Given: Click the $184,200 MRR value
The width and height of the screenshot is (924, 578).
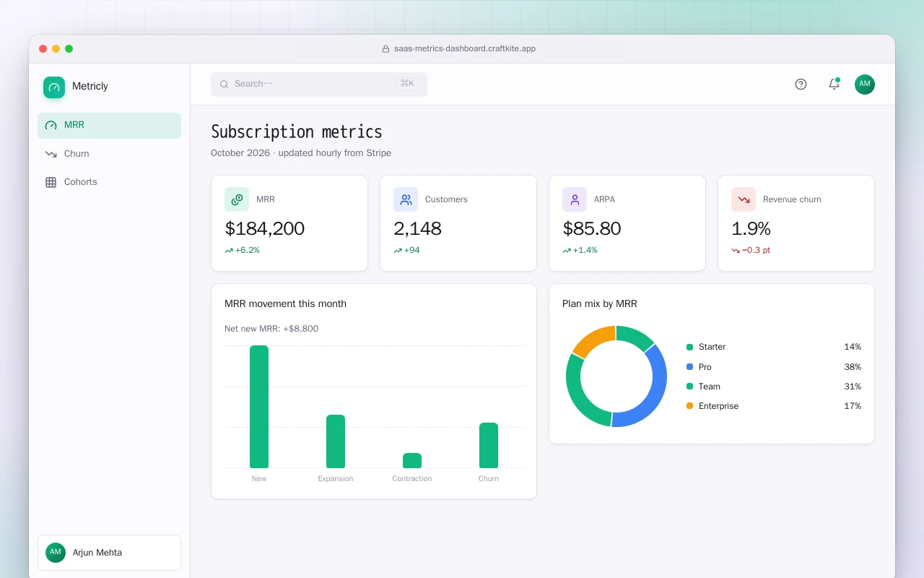Looking at the screenshot, I should point(265,229).
